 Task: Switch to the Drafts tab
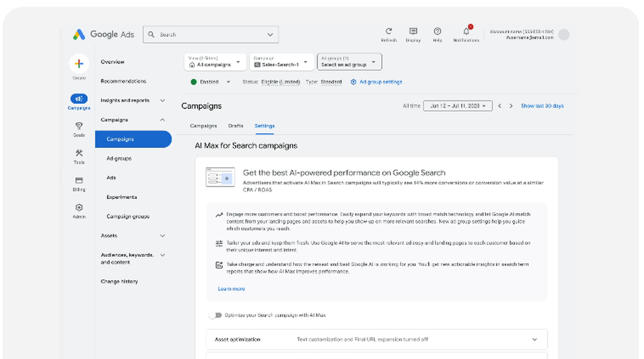(x=236, y=126)
